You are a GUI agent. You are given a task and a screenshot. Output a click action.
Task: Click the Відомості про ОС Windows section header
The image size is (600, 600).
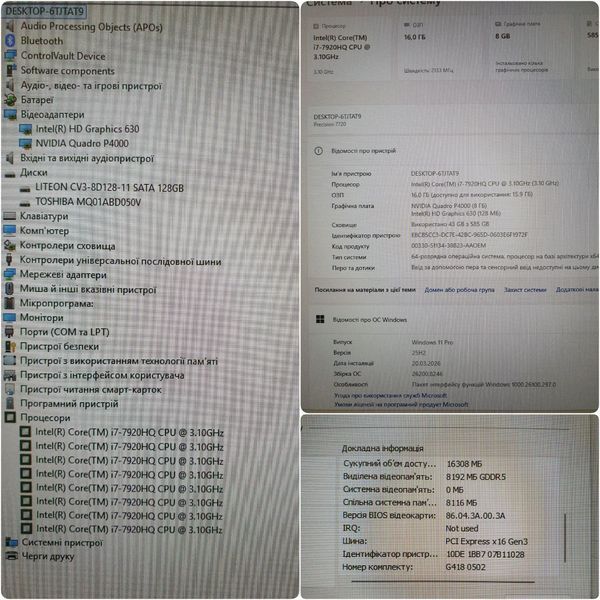pos(370,320)
